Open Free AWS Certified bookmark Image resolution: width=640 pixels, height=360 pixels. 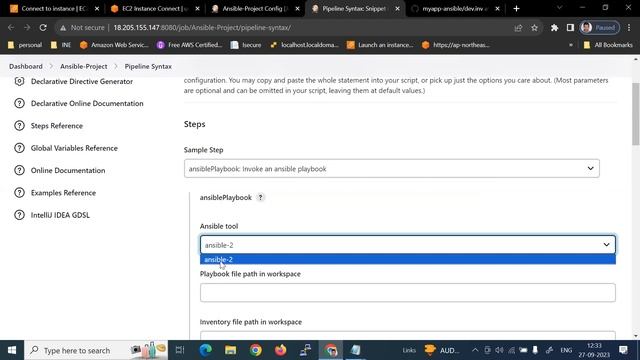(x=189, y=45)
